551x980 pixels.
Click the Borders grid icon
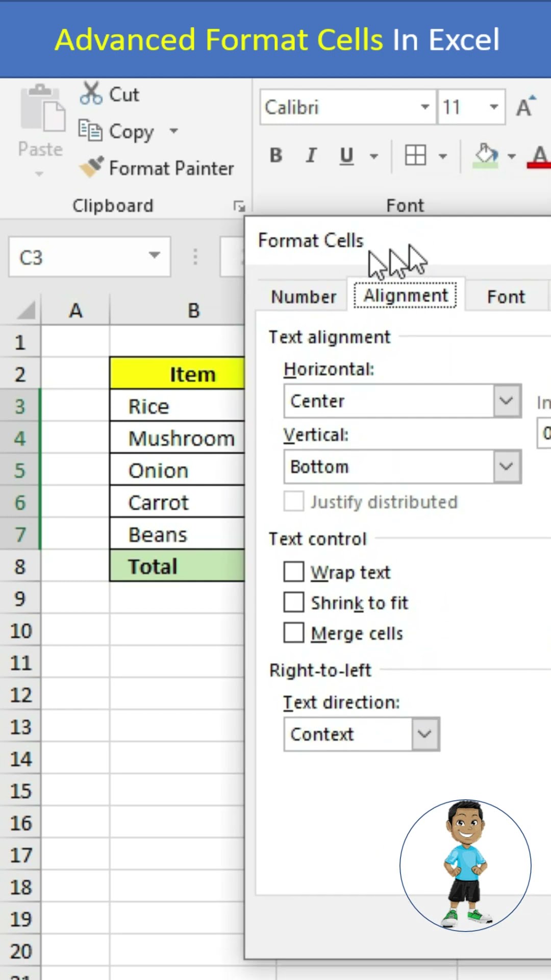coord(415,155)
